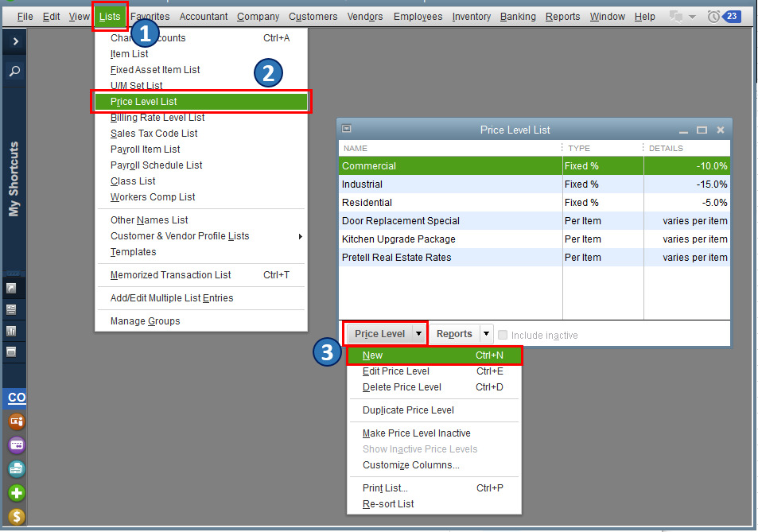Choose Templates from Lists menu

click(x=201, y=252)
